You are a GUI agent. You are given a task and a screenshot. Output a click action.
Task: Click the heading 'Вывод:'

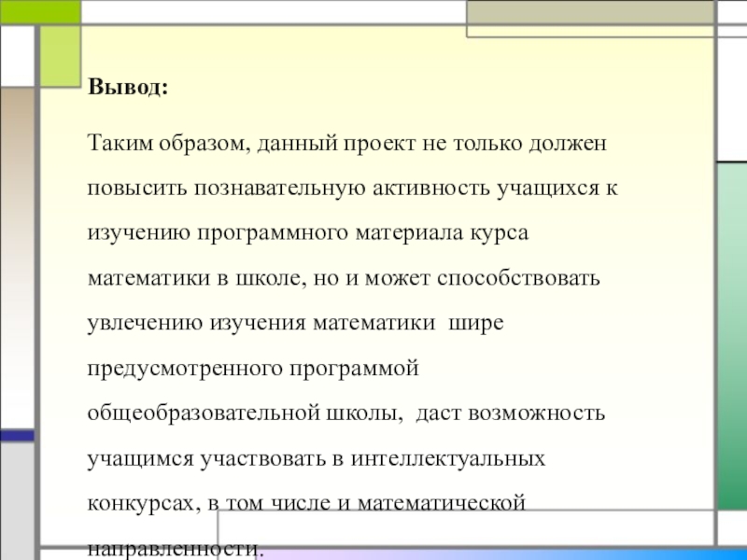point(128,87)
